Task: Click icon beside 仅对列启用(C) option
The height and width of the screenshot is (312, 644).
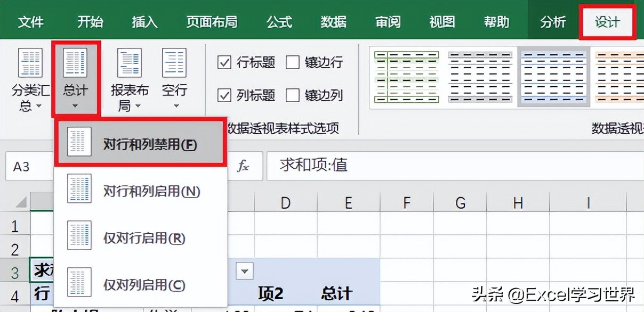Action: tap(79, 283)
